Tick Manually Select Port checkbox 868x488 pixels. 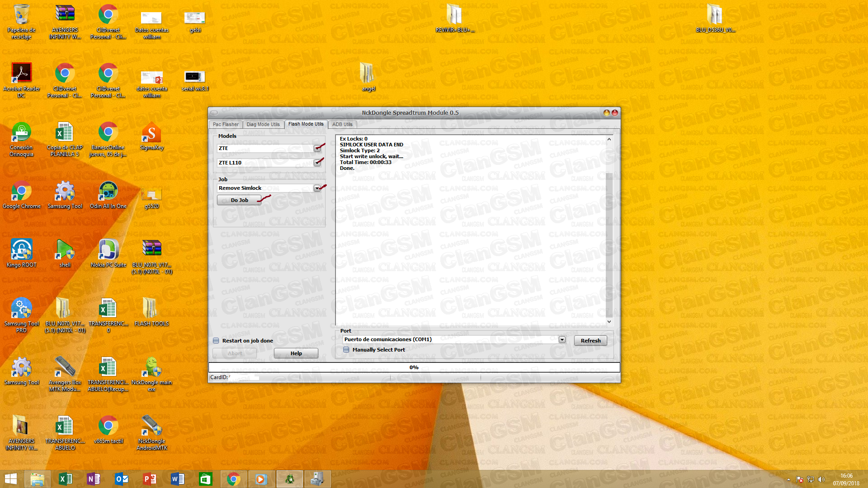point(346,350)
